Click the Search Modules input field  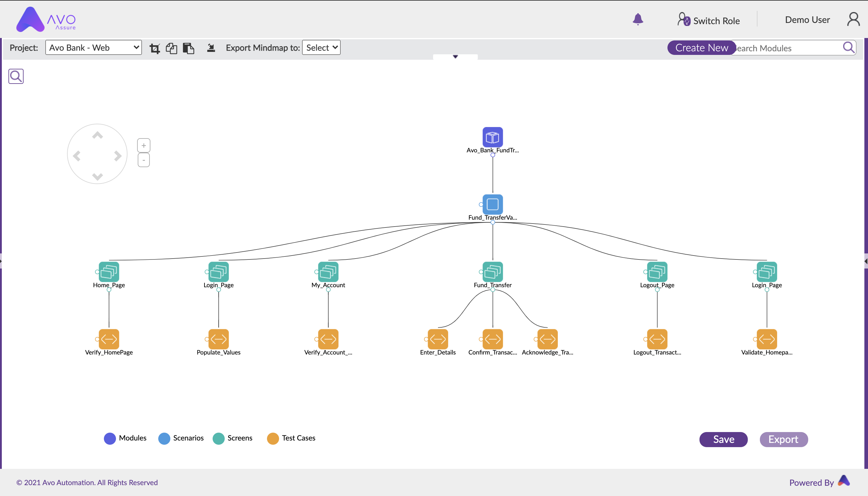click(x=788, y=48)
